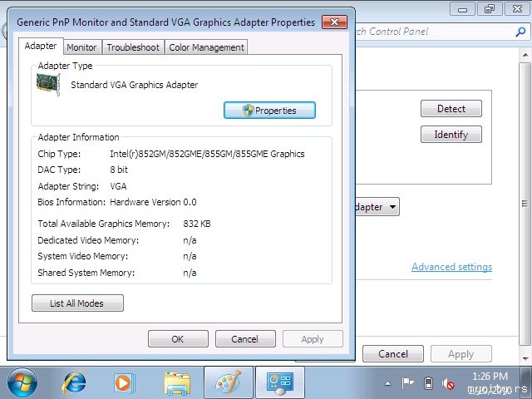Click Cancel in the Screen Resolution window
Image resolution: width=532 pixels, height=399 pixels.
pos(393,354)
